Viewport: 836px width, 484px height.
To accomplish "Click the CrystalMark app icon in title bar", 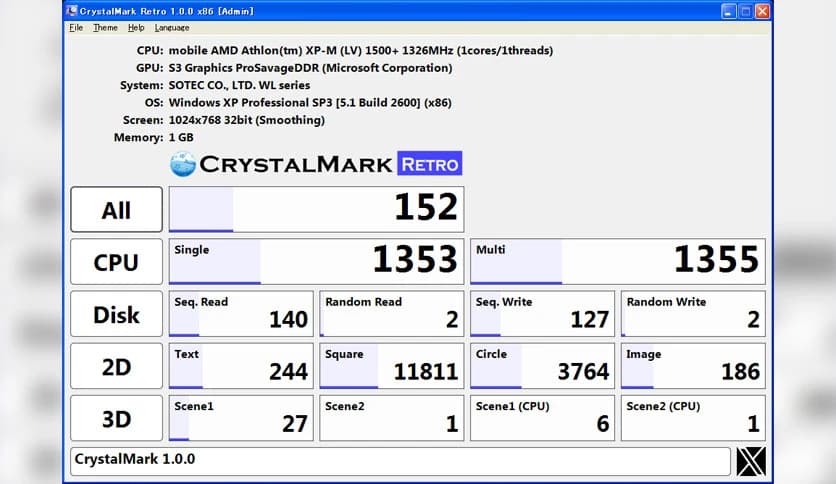I will click(71, 11).
